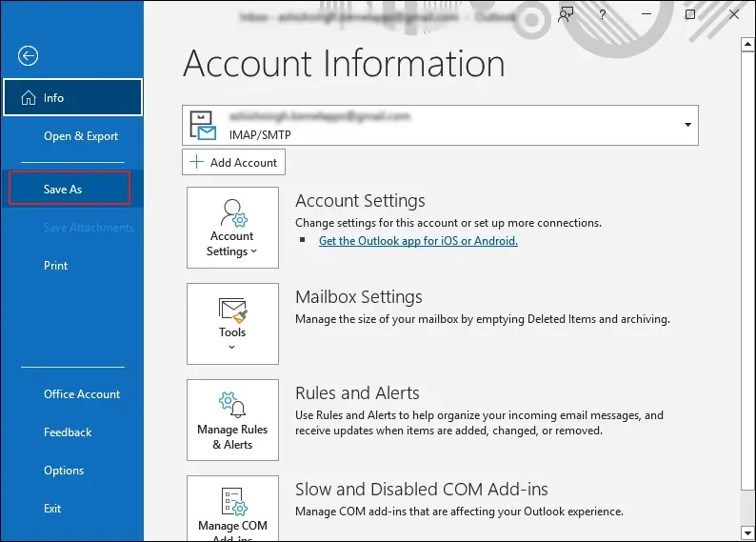This screenshot has height=542, width=756.
Task: Expand the account selection dropdown arrow
Action: (x=687, y=125)
